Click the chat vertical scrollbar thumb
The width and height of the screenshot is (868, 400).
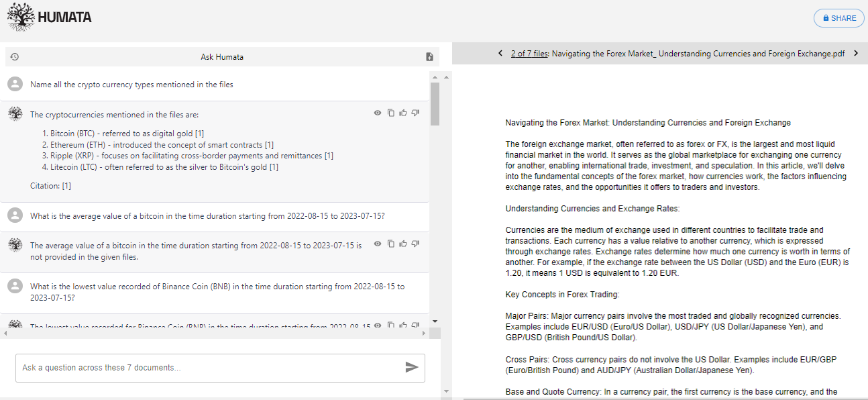click(435, 104)
